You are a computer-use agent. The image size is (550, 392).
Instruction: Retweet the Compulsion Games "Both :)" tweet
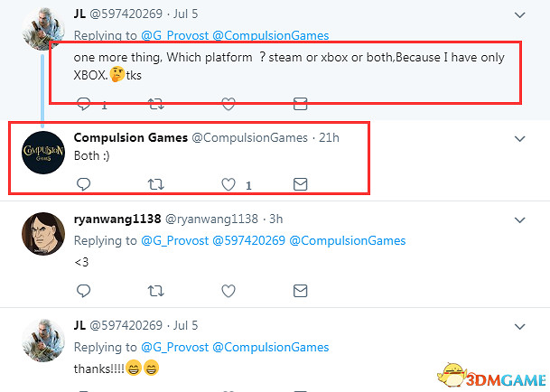click(155, 184)
